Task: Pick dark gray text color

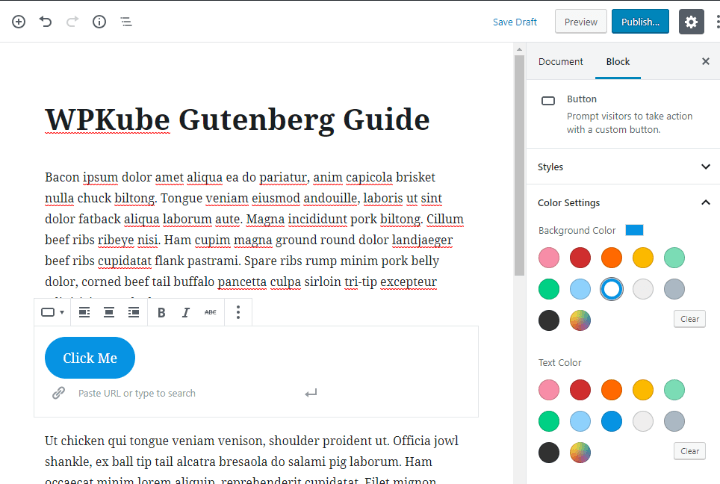Action: coord(549,453)
